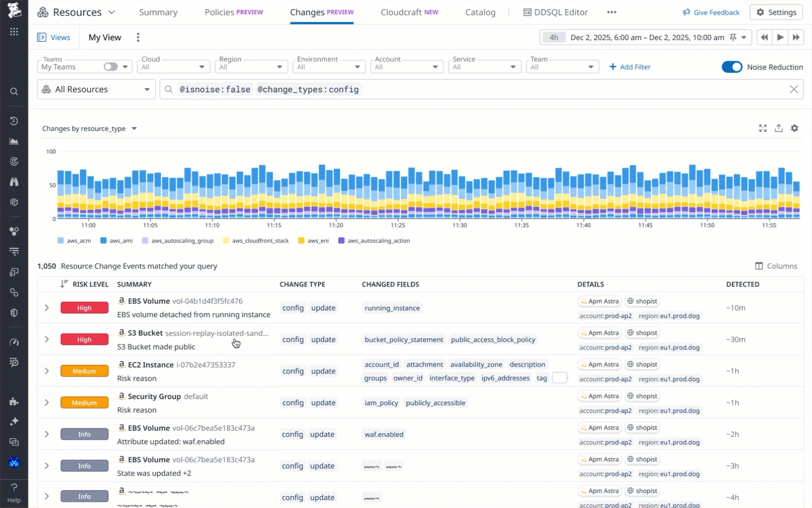
Task: Open the Cloud filter dropdown
Action: tap(173, 66)
